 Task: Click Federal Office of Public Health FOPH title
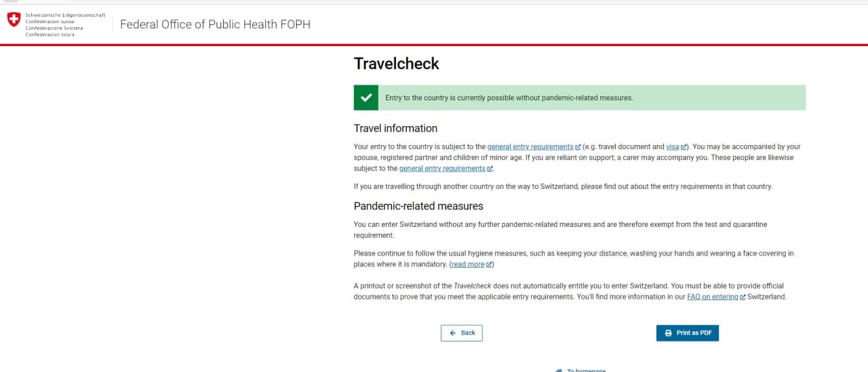point(215,24)
